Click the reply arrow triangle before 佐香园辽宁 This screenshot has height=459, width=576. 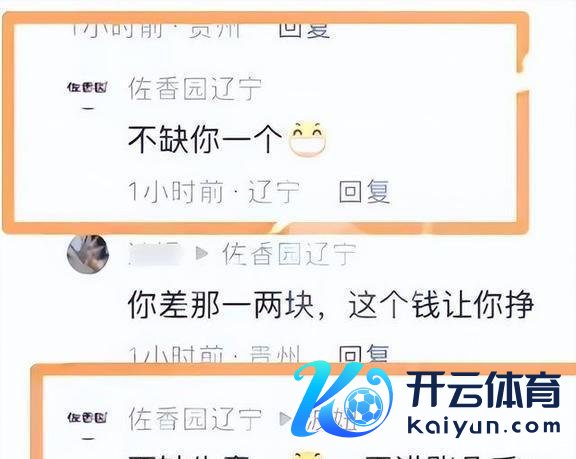click(202, 253)
